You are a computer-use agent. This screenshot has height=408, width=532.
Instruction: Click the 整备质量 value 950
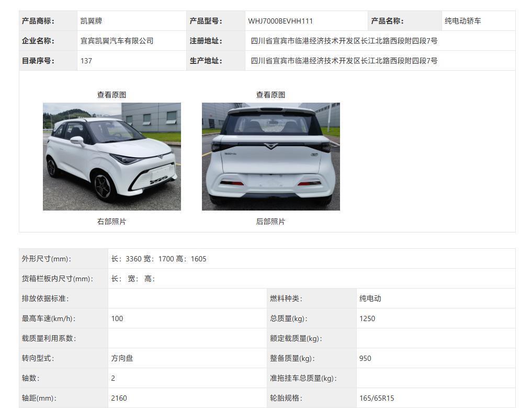pyautogui.click(x=365, y=358)
